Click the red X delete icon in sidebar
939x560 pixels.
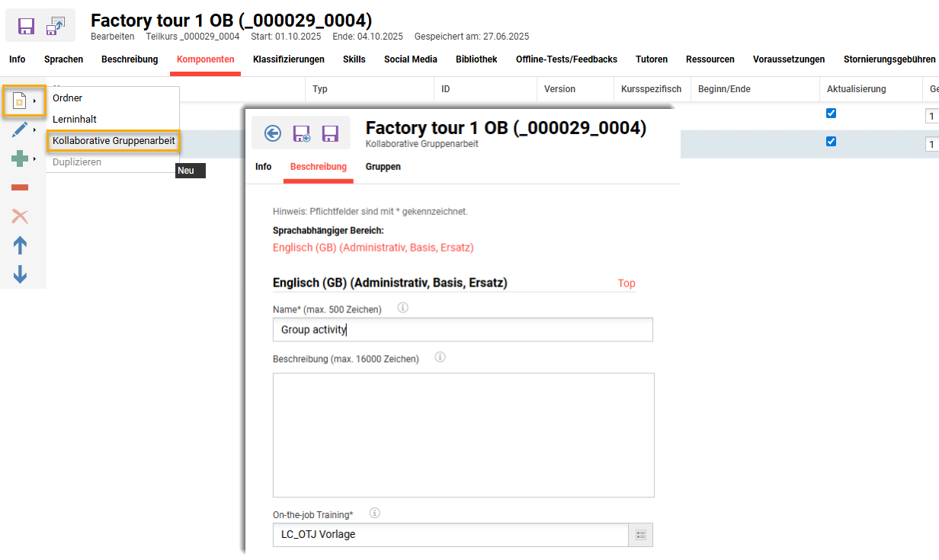pos(20,216)
